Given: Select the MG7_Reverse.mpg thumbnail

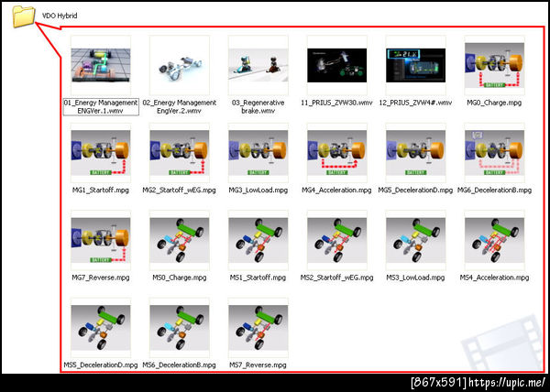Looking at the screenshot, I should click(101, 240).
